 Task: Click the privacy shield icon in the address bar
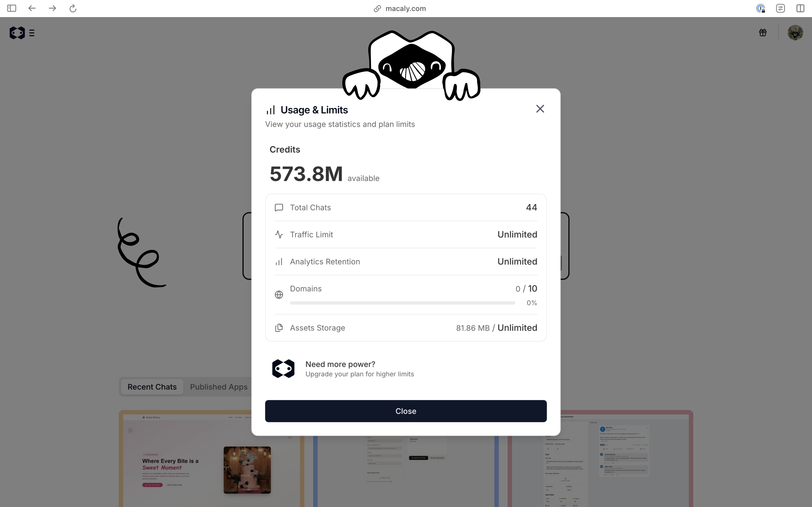tap(760, 8)
